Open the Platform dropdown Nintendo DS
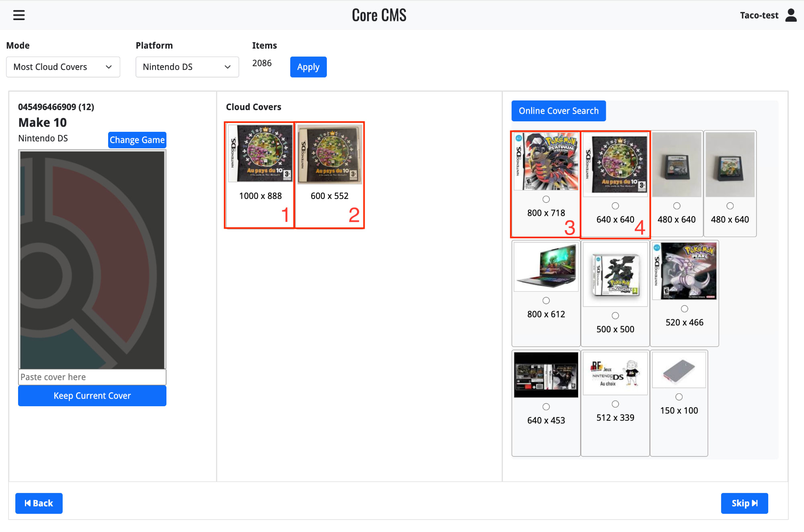 pyautogui.click(x=187, y=67)
